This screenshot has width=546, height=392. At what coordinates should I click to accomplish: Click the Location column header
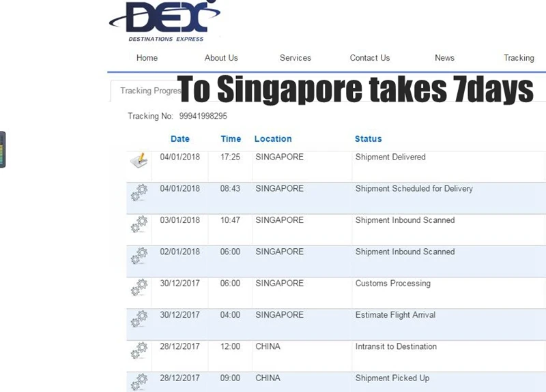coord(273,139)
